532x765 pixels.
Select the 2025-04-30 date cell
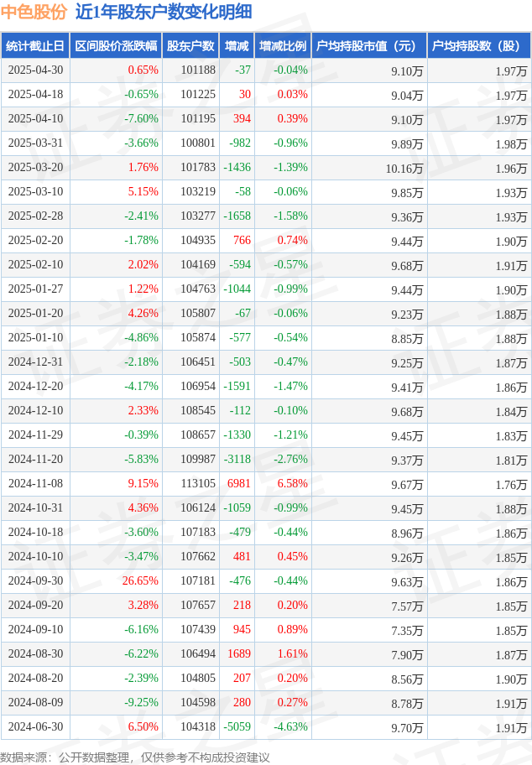coord(35,70)
